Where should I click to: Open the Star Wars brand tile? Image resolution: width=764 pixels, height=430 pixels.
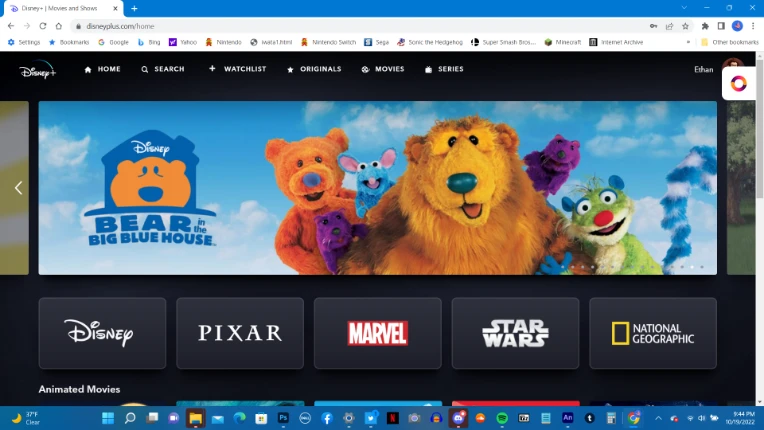[x=516, y=333]
